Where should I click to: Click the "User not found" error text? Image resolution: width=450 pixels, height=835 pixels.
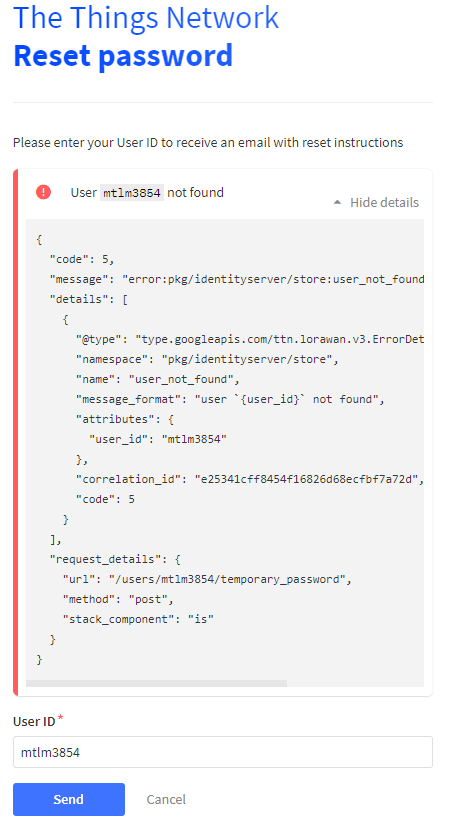[147, 193]
